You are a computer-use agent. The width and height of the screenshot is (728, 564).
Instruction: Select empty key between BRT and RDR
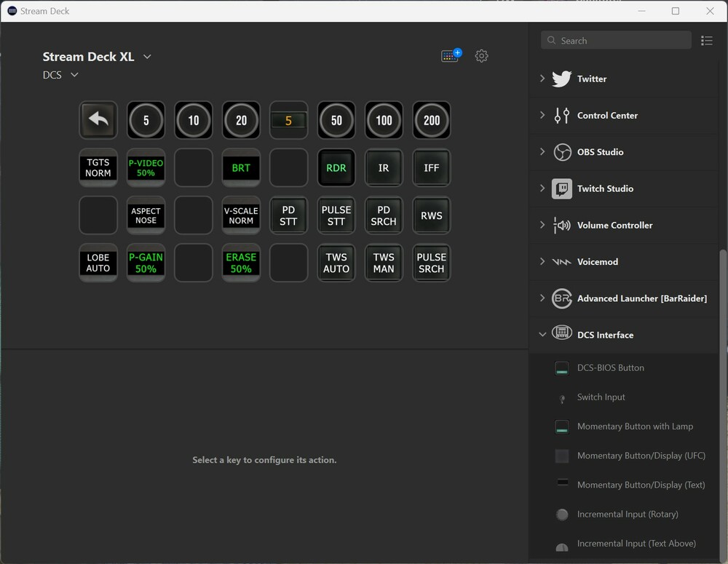(x=288, y=167)
